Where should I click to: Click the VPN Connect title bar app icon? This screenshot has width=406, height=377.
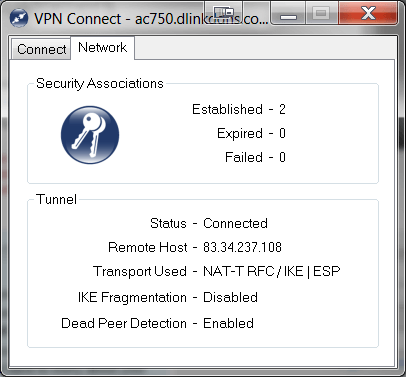pyautogui.click(x=19, y=18)
